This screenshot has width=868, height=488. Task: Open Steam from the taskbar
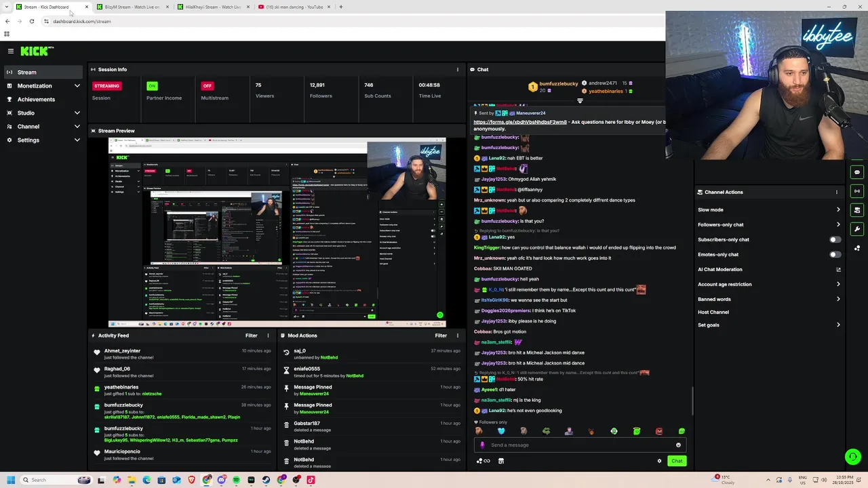(266, 480)
